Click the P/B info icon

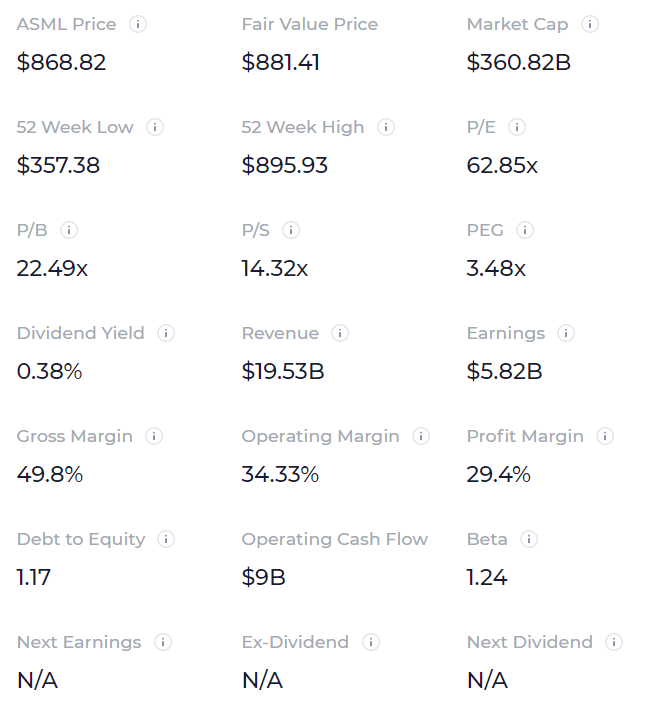click(69, 230)
